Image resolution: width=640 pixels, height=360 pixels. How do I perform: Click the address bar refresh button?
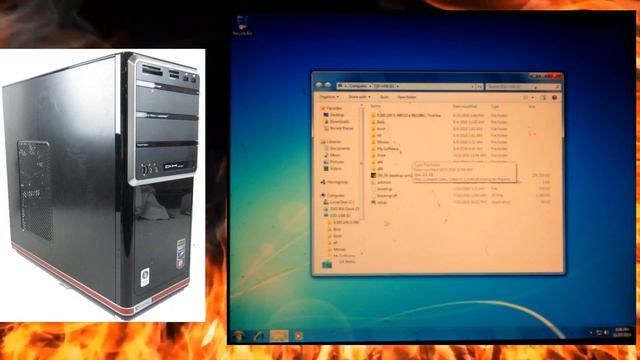[480, 87]
